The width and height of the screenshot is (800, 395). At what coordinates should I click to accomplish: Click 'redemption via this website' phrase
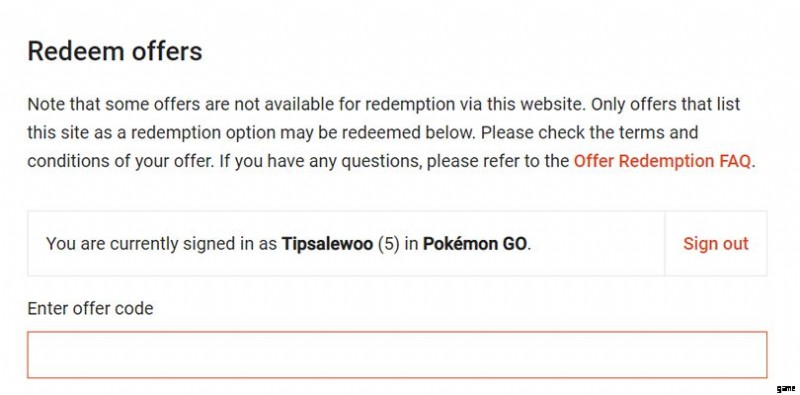[x=476, y=104]
